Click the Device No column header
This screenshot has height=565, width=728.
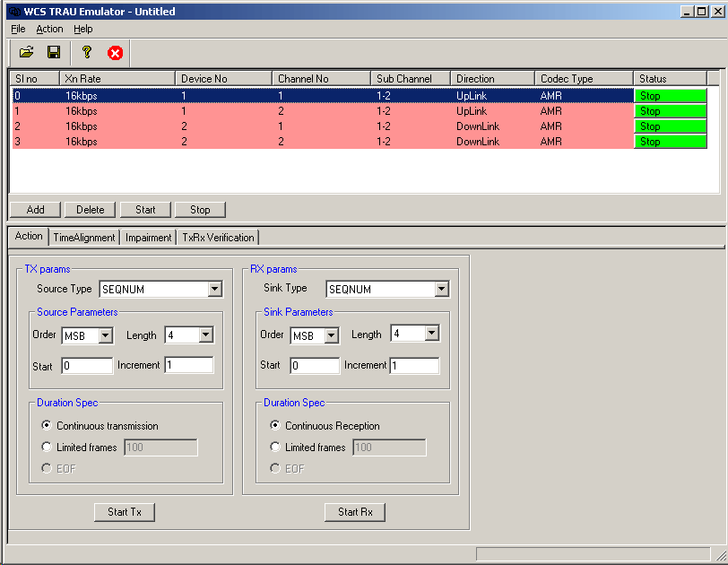pyautogui.click(x=224, y=78)
